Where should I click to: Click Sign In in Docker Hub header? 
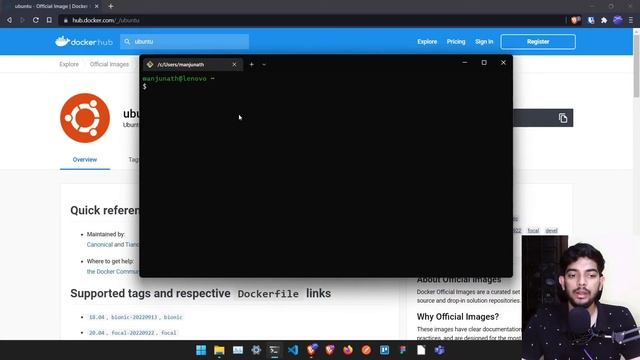484,42
